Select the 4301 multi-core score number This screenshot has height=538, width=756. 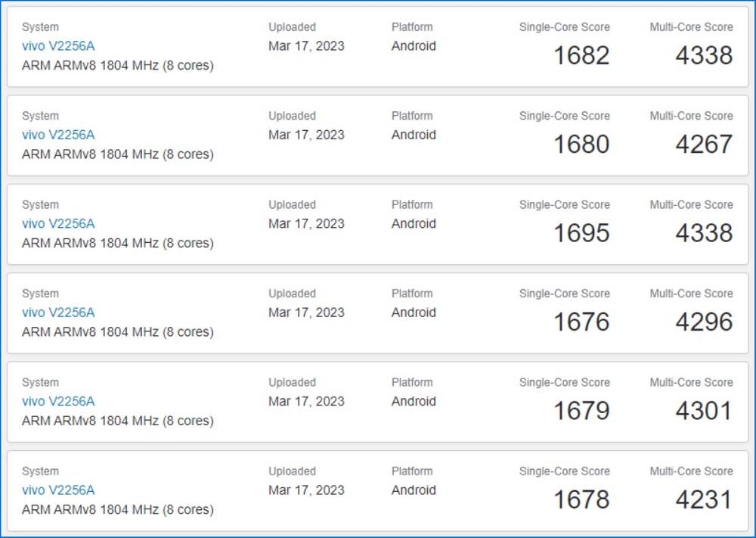[x=704, y=411]
